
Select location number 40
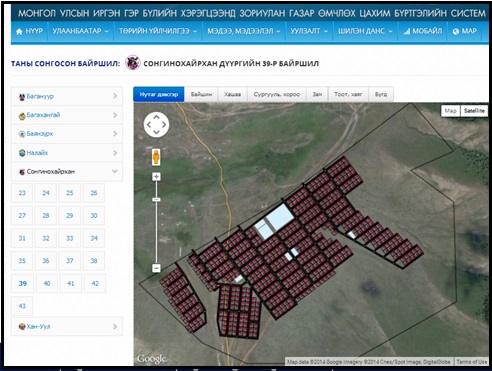click(47, 283)
